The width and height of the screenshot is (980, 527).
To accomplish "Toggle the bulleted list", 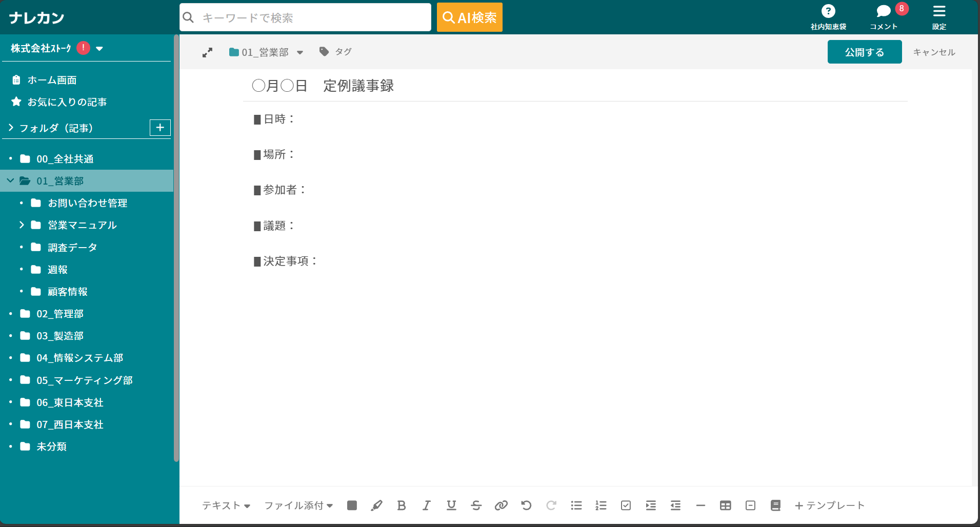I will pos(576,505).
